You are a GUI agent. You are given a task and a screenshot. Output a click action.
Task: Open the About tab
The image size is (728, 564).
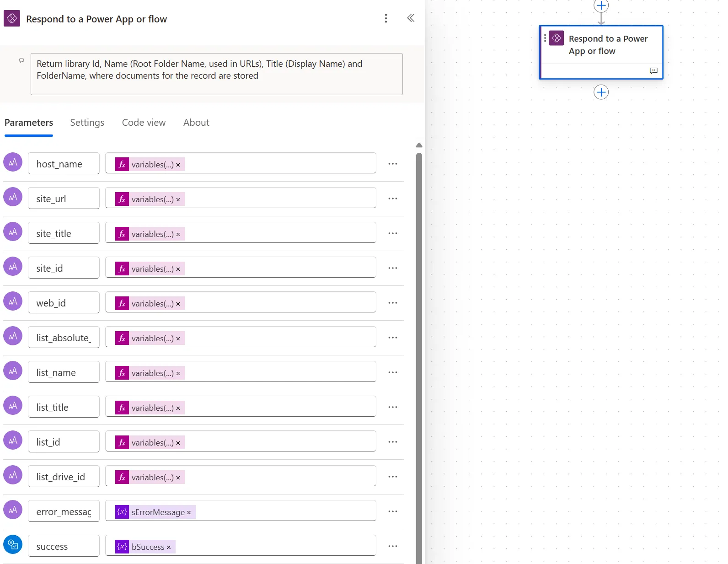point(196,123)
